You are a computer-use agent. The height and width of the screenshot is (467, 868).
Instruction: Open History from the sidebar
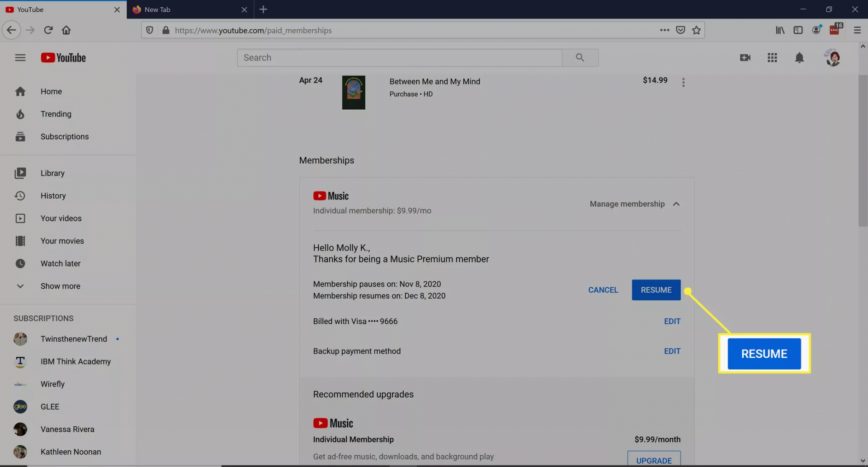[x=53, y=196]
